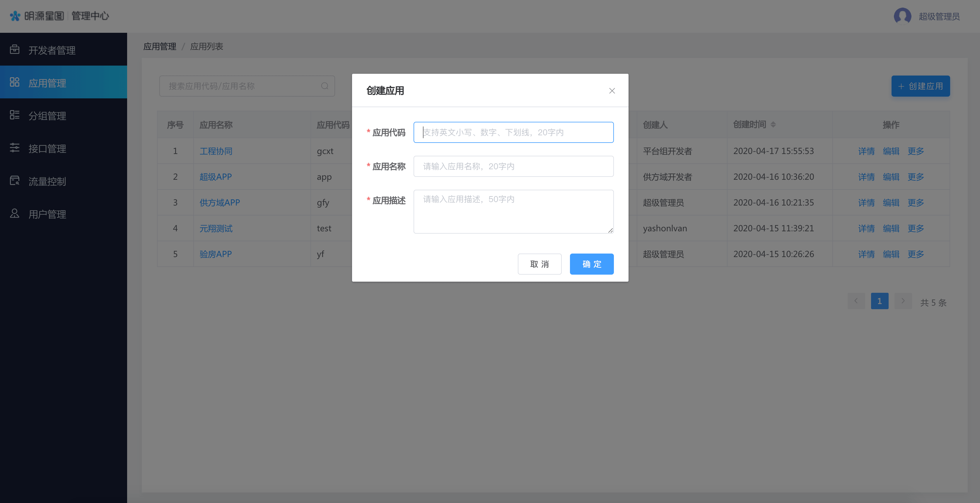Click the super admin avatar icon
Image resolution: width=980 pixels, height=503 pixels.
902,16
